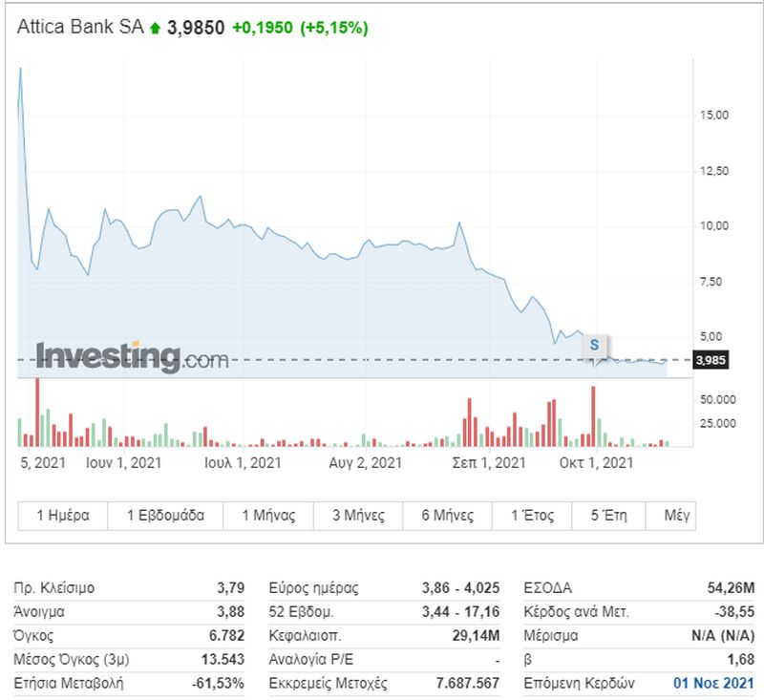
Task: Click the 50.000 volume axis label
Action: click(718, 399)
